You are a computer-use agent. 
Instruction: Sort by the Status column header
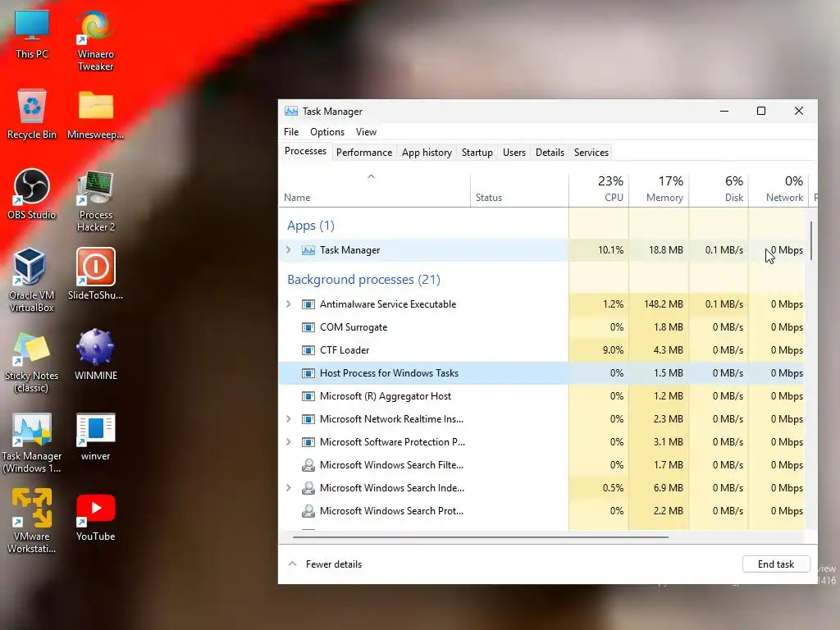pos(519,189)
